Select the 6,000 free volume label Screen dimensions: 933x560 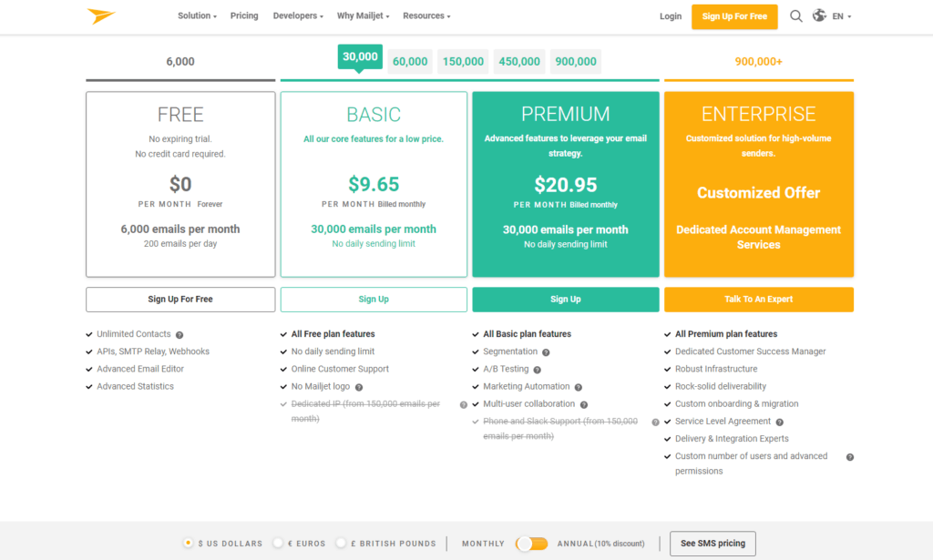[x=180, y=62]
